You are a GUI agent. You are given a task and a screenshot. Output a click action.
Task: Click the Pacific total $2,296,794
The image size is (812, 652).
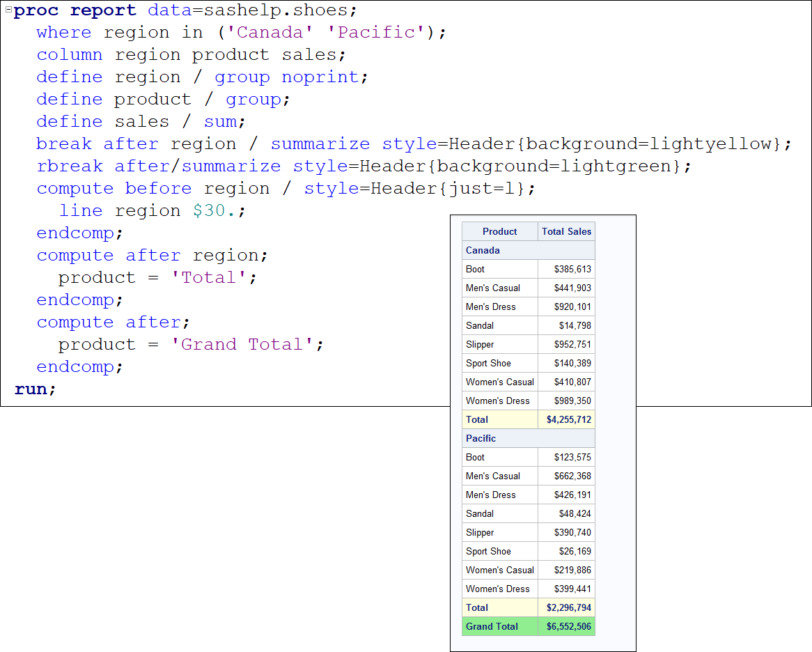[567, 607]
